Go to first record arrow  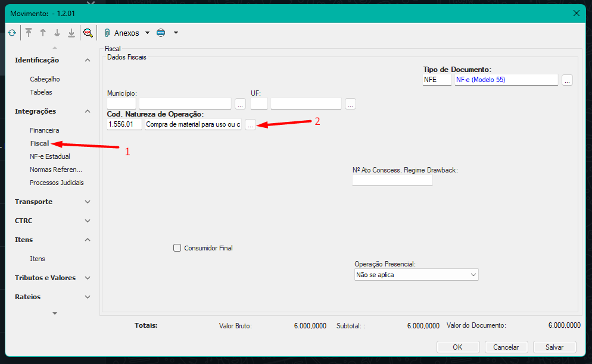pyautogui.click(x=29, y=33)
